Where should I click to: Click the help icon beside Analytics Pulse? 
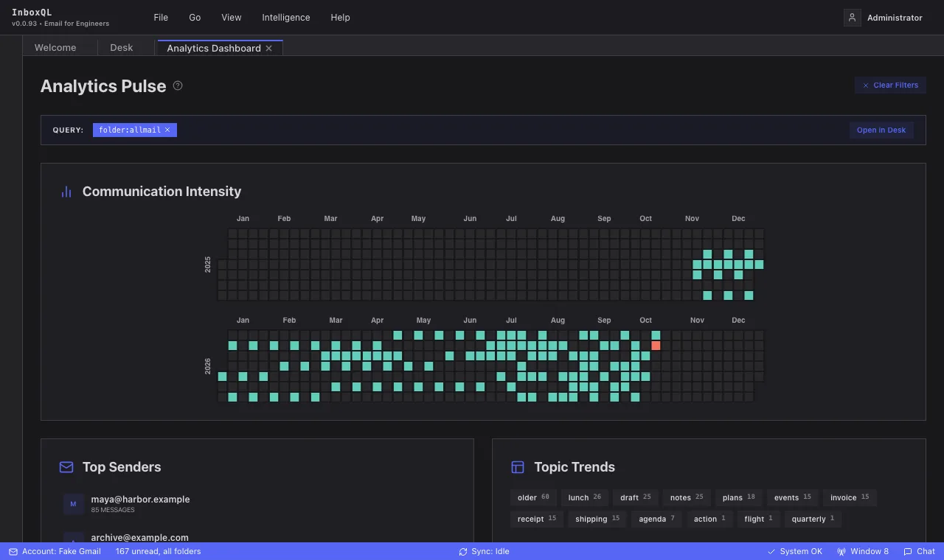point(178,85)
